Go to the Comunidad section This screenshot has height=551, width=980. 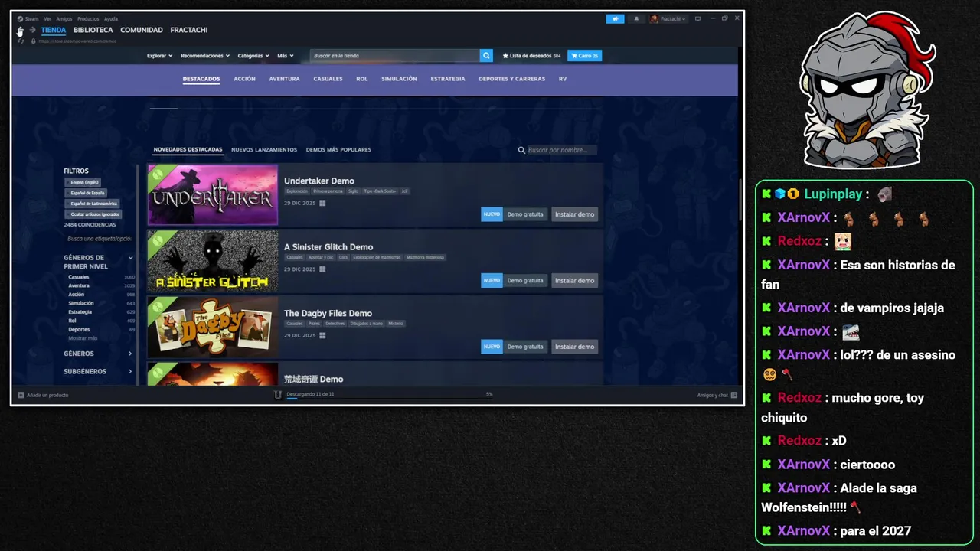[142, 30]
